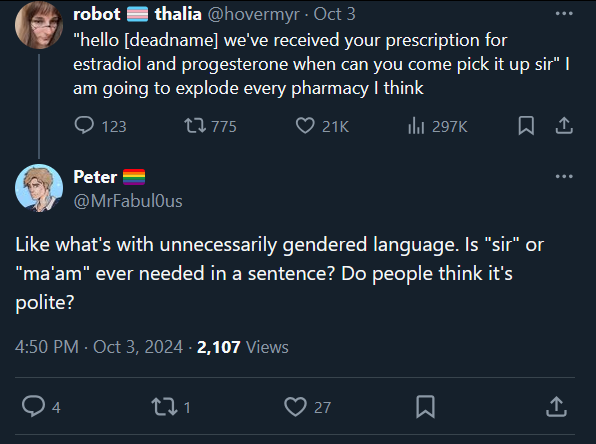Open Peter's avatar image
Screen dimensions: 596x444
pos(39,188)
